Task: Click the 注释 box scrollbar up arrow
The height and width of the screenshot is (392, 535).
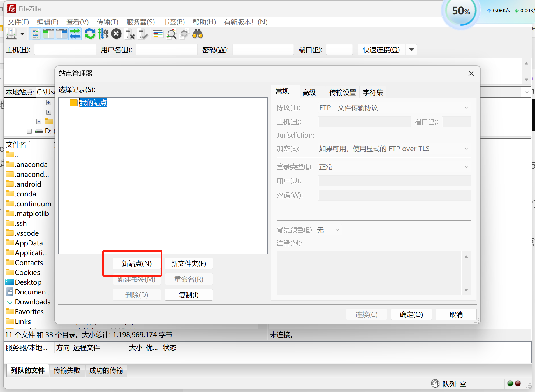Action: pyautogui.click(x=466, y=256)
